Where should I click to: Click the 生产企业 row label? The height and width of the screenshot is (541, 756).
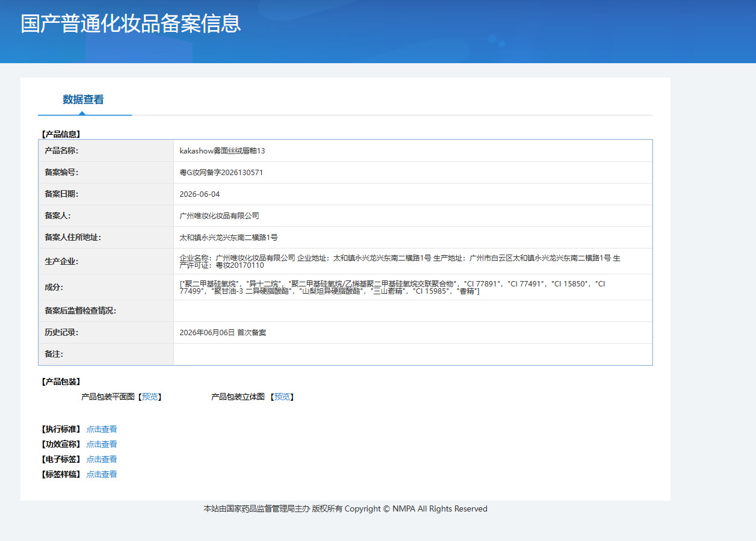(x=61, y=262)
